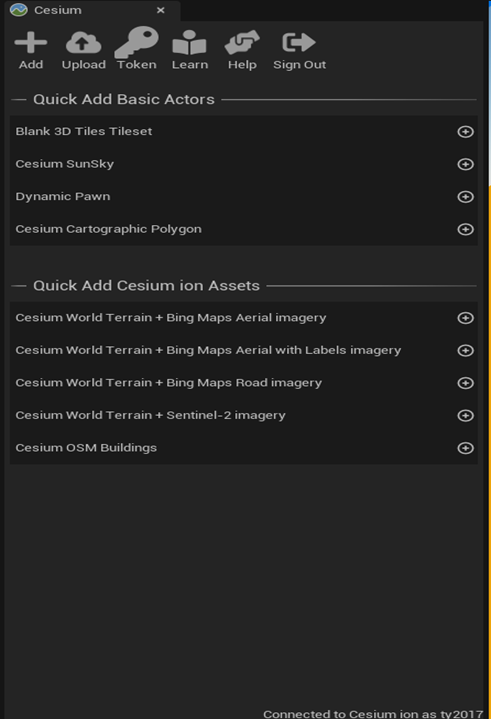This screenshot has width=491, height=719.
Task: Add Sentinel-2 imagery terrain plus icon
Action: tap(465, 415)
